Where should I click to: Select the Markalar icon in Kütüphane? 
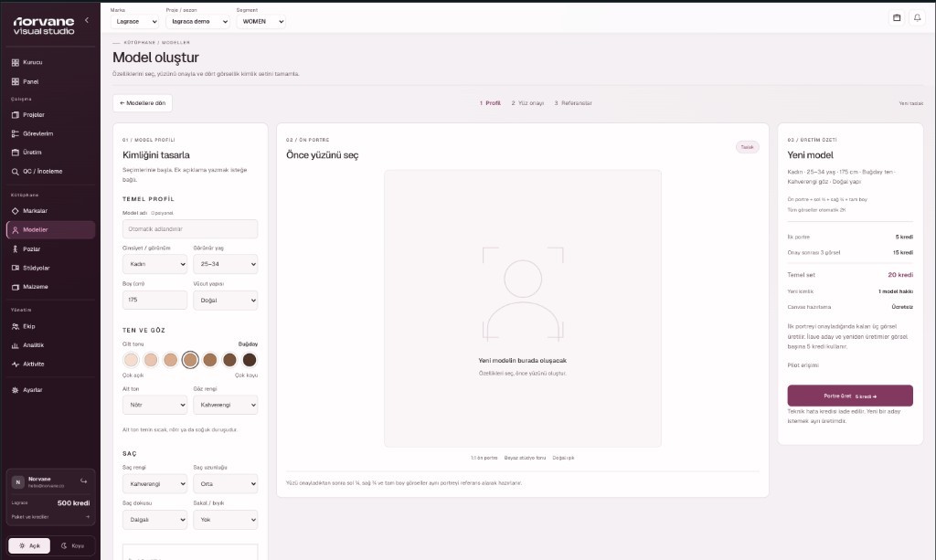pyautogui.click(x=15, y=210)
